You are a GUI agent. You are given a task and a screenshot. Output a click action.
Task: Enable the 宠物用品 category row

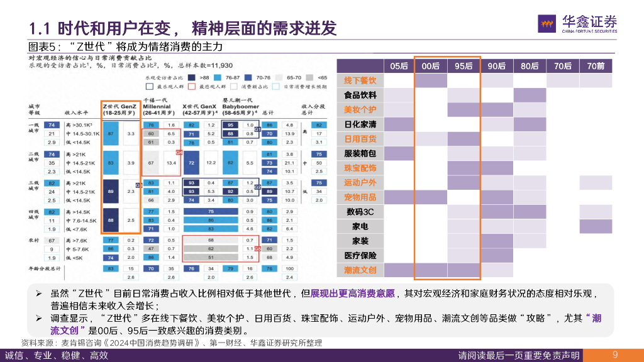[360, 196]
